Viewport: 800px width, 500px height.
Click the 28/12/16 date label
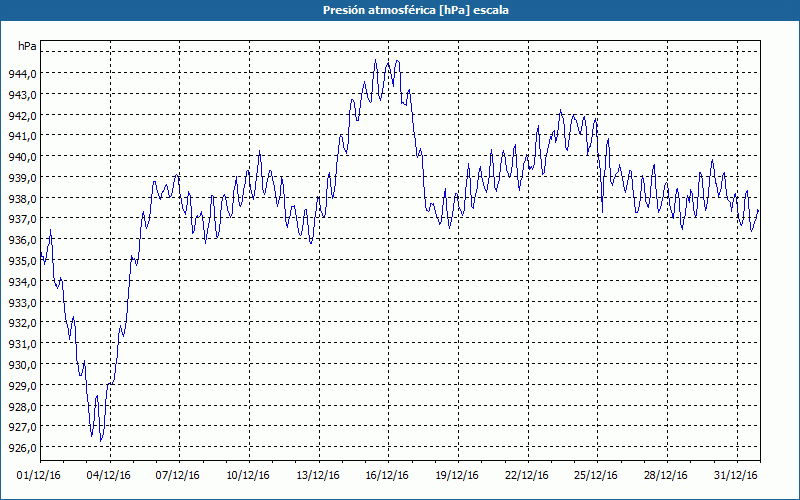[x=666, y=476]
